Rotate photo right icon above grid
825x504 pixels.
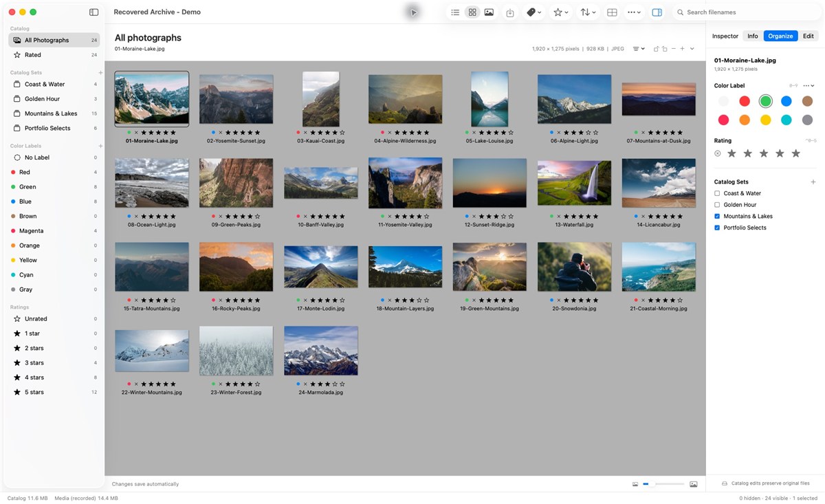[x=664, y=49]
